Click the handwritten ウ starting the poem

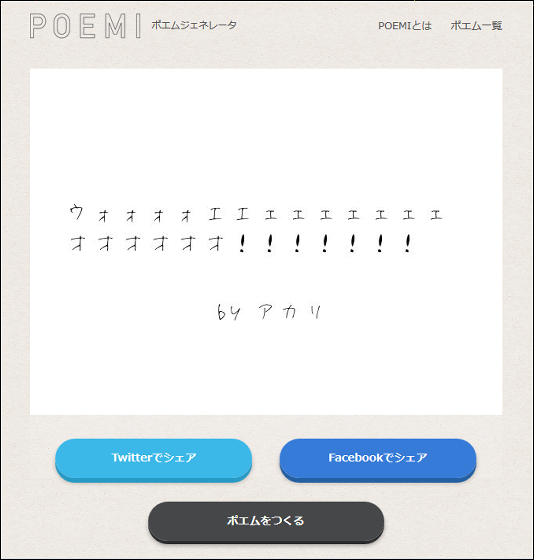(76, 212)
